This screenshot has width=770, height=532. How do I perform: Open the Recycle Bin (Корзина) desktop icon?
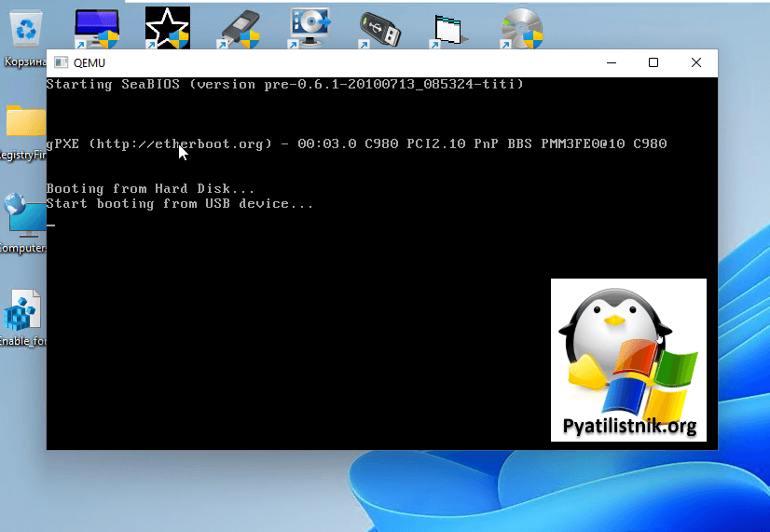pyautogui.click(x=23, y=28)
